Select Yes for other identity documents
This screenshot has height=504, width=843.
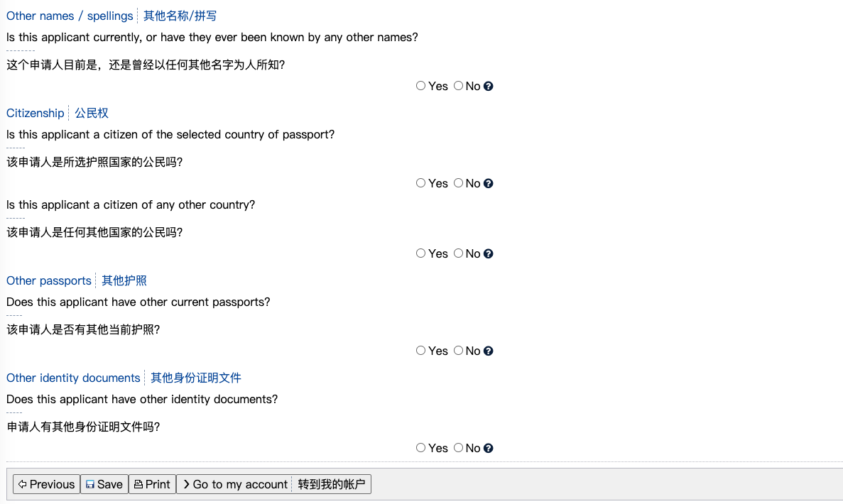[x=420, y=448]
